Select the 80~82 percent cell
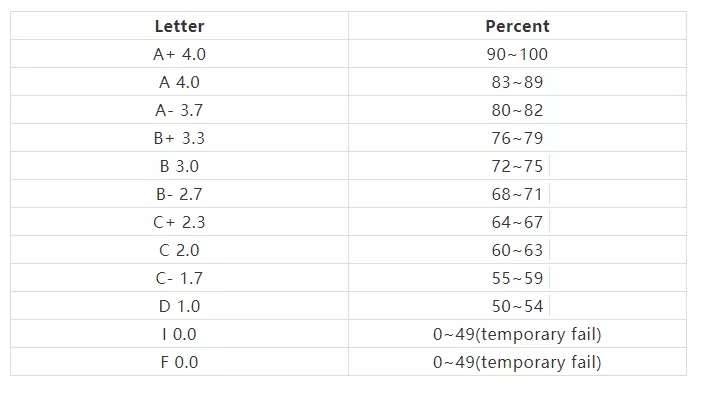Image resolution: width=703 pixels, height=393 pixels. [x=517, y=110]
